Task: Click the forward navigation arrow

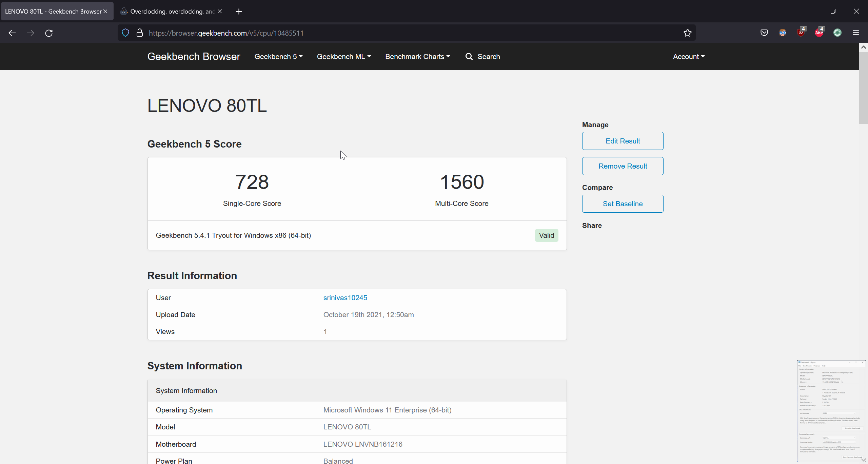Action: [x=31, y=33]
